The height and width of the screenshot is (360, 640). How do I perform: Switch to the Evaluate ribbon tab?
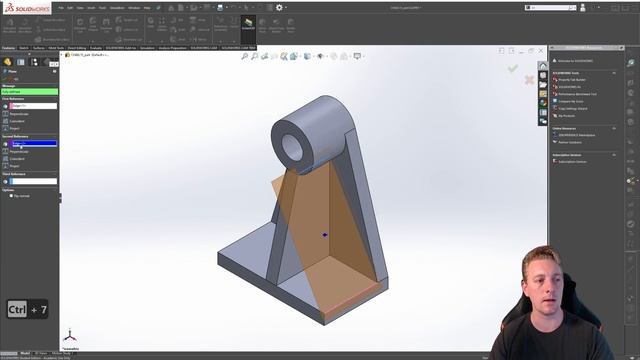96,48
